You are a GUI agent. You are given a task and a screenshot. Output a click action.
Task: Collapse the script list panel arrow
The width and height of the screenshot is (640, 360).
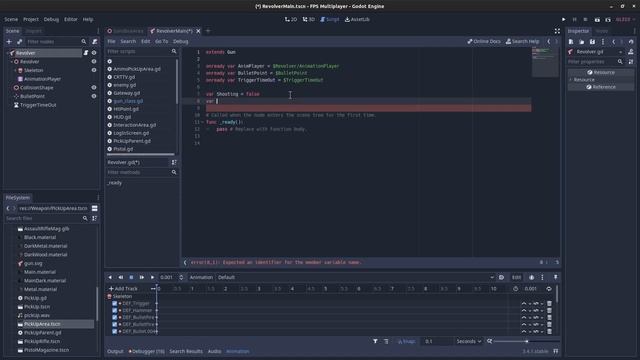(x=185, y=262)
